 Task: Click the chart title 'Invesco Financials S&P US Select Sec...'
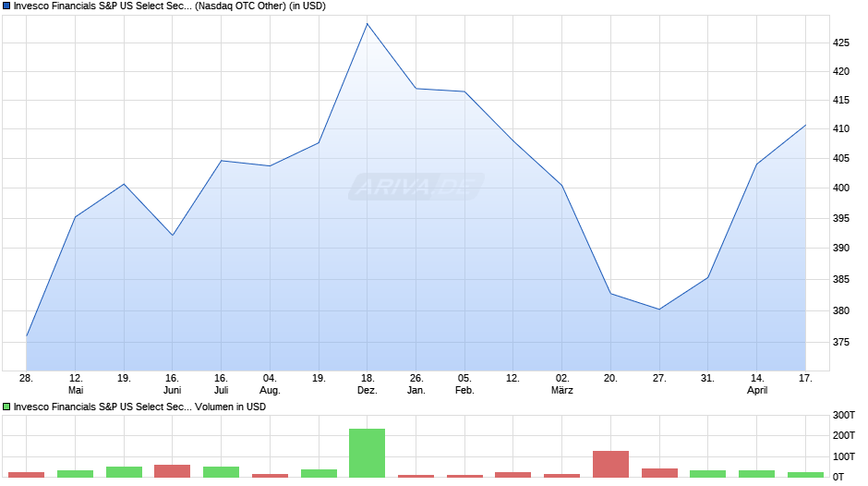click(x=102, y=6)
